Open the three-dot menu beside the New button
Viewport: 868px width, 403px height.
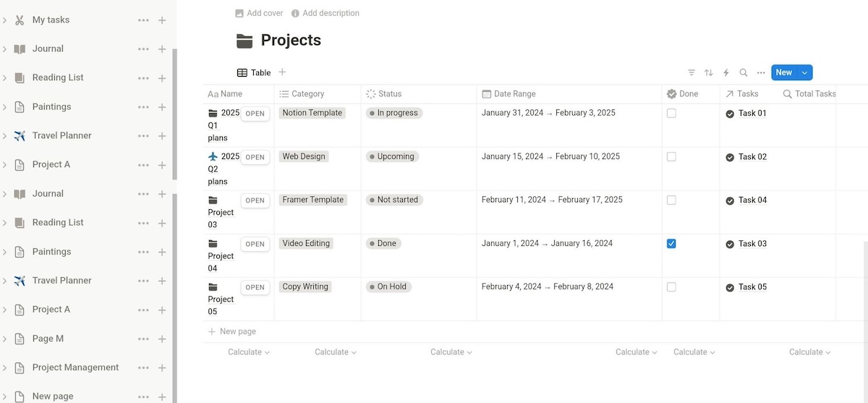761,73
